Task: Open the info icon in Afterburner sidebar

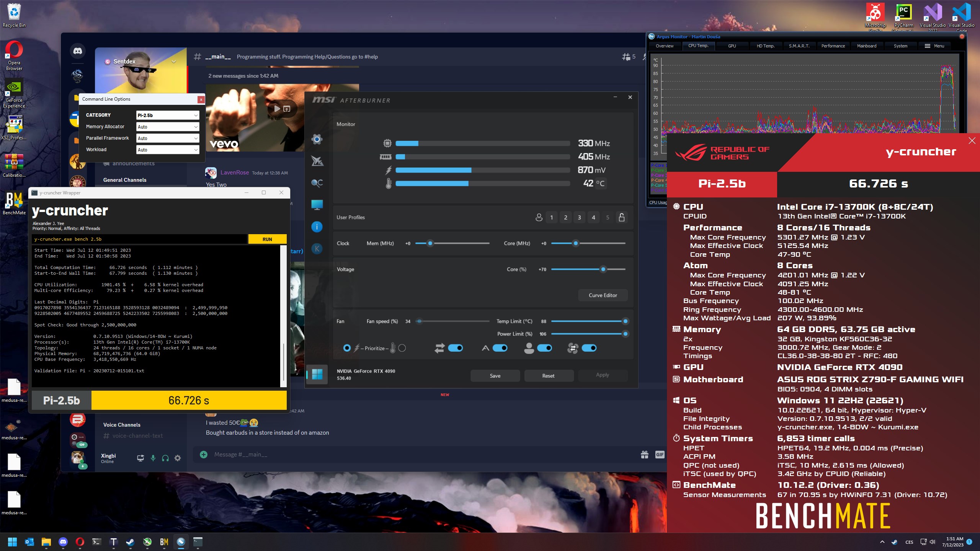Action: 317,227
